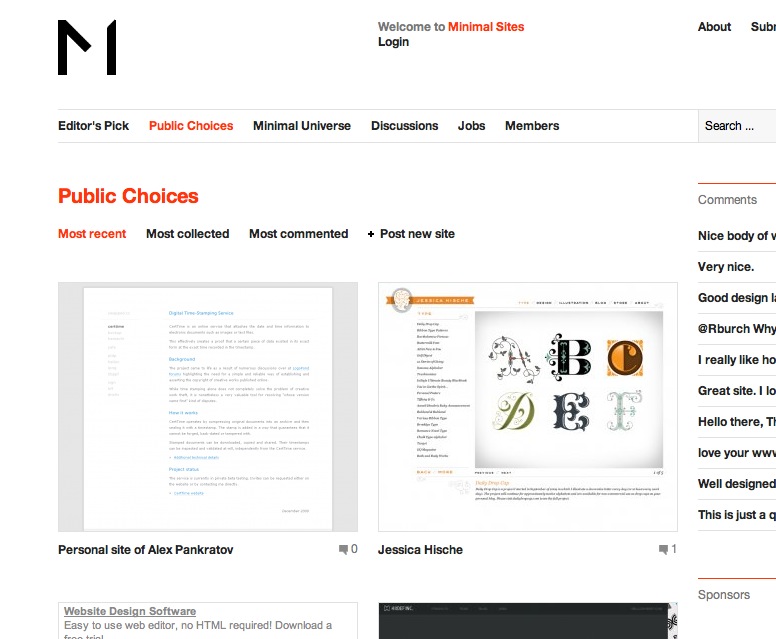Open comment bubble icon for Jessica Hische
This screenshot has width=776, height=639.
tap(663, 549)
